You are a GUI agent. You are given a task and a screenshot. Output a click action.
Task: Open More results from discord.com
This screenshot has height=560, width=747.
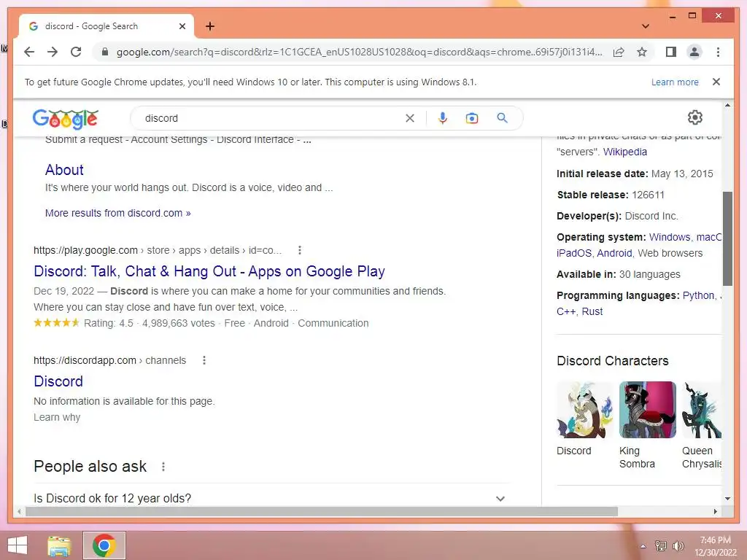(x=117, y=213)
